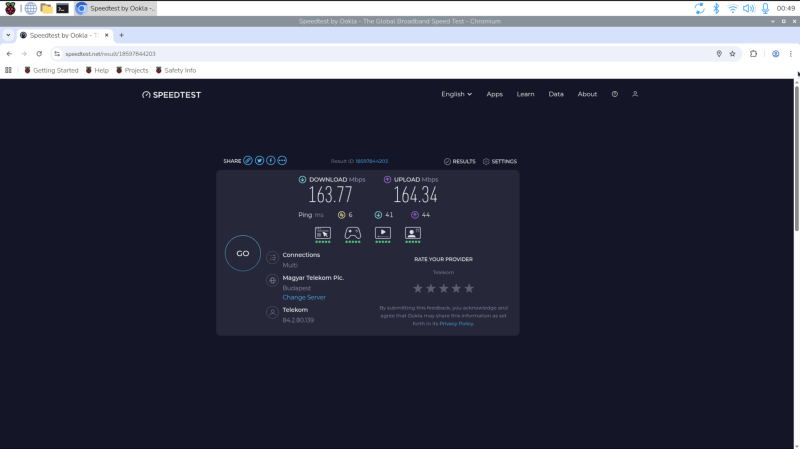
Task: Bookmark this page with the star icon
Action: pyautogui.click(x=733, y=54)
